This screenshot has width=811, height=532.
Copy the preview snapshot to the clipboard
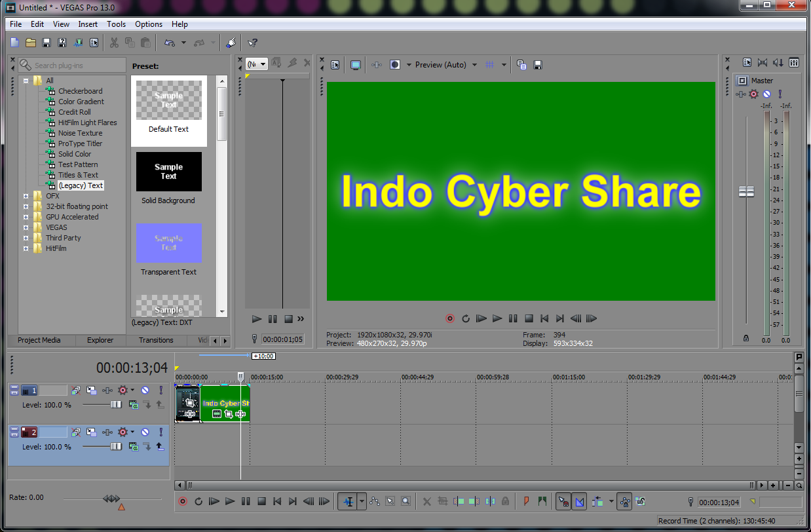tap(521, 65)
